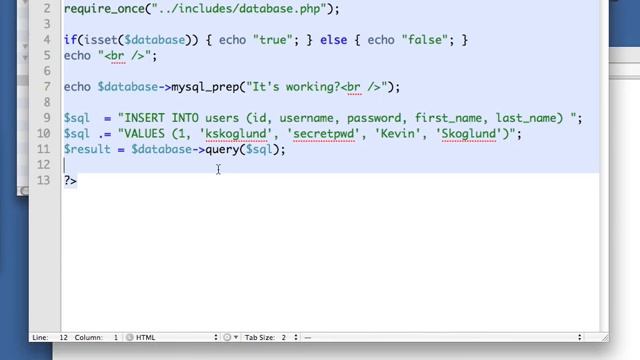Click the Line number field showing 12
Screen dimensions: 640x360
(63, 338)
